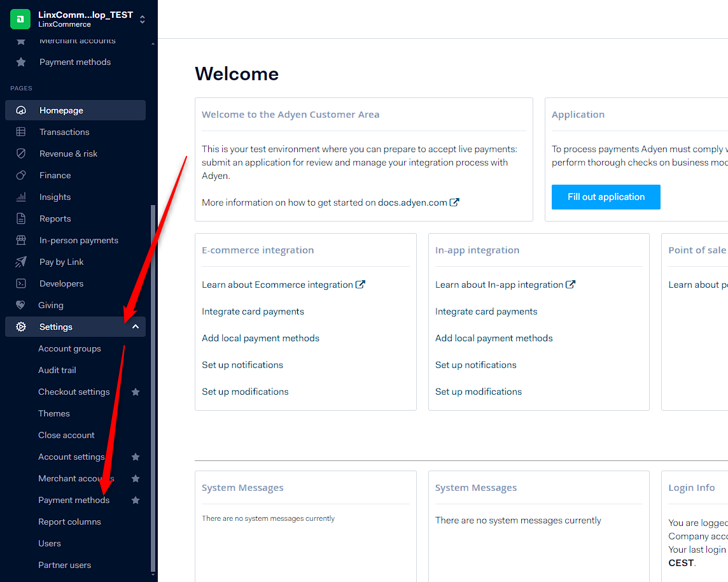Screen dimensions: 728x582
Task: Toggle favorite star for Merchant accounts submenu
Action: click(136, 478)
